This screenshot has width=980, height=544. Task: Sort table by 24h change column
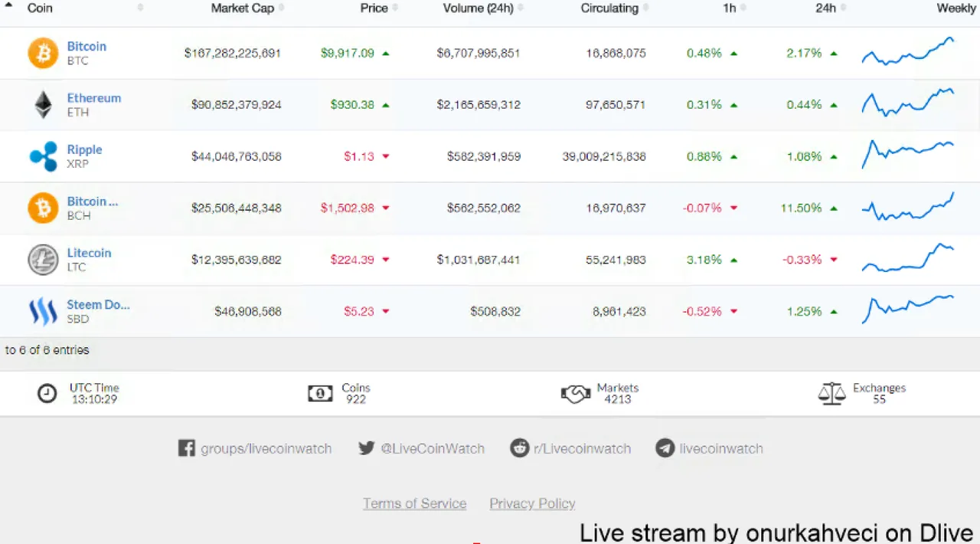tap(825, 8)
